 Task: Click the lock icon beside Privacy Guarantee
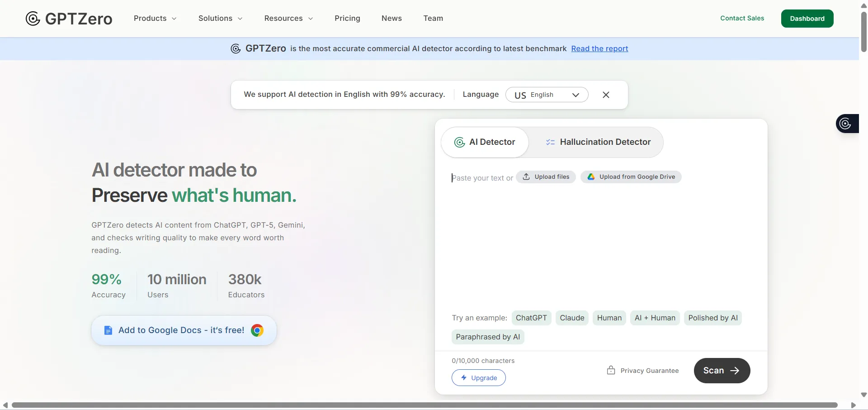611,371
